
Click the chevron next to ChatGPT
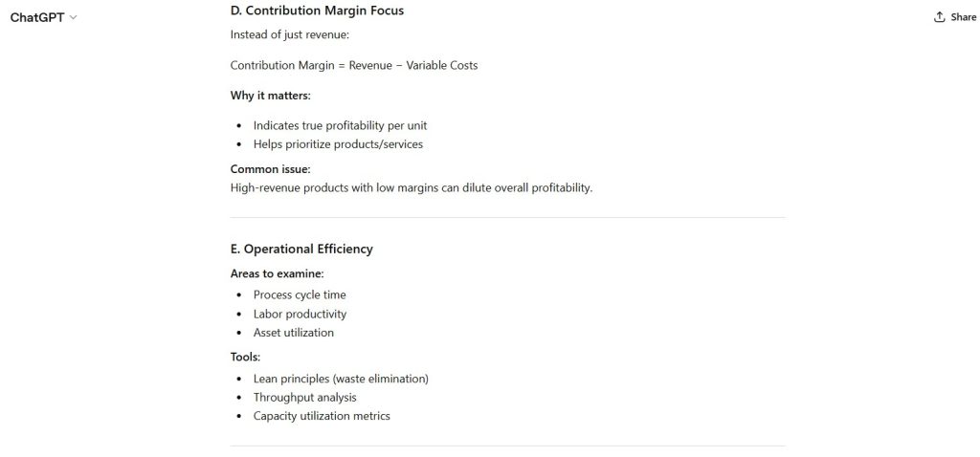tap(74, 17)
